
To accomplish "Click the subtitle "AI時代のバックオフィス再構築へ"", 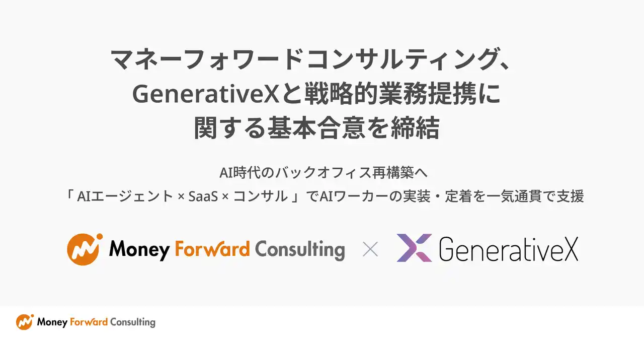I will coord(323,173).
